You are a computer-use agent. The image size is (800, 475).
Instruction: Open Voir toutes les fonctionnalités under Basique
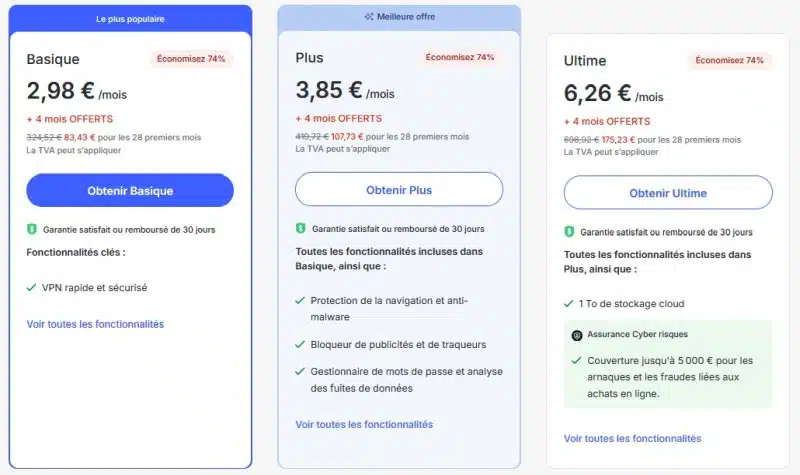(x=95, y=324)
